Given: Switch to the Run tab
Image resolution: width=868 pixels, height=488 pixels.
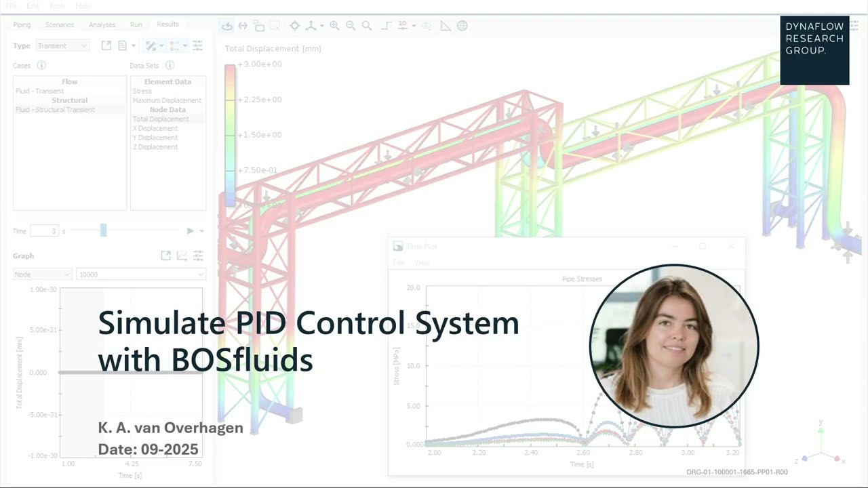Looking at the screenshot, I should (x=136, y=24).
